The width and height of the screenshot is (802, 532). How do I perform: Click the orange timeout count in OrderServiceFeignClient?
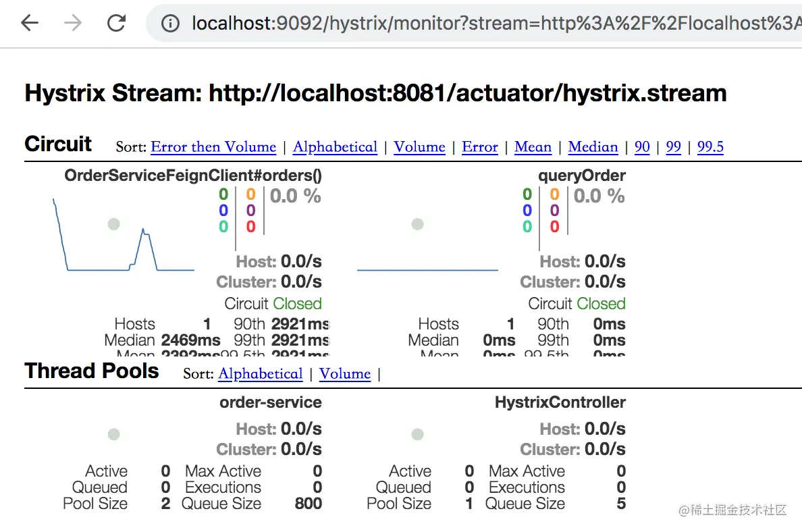click(x=250, y=194)
